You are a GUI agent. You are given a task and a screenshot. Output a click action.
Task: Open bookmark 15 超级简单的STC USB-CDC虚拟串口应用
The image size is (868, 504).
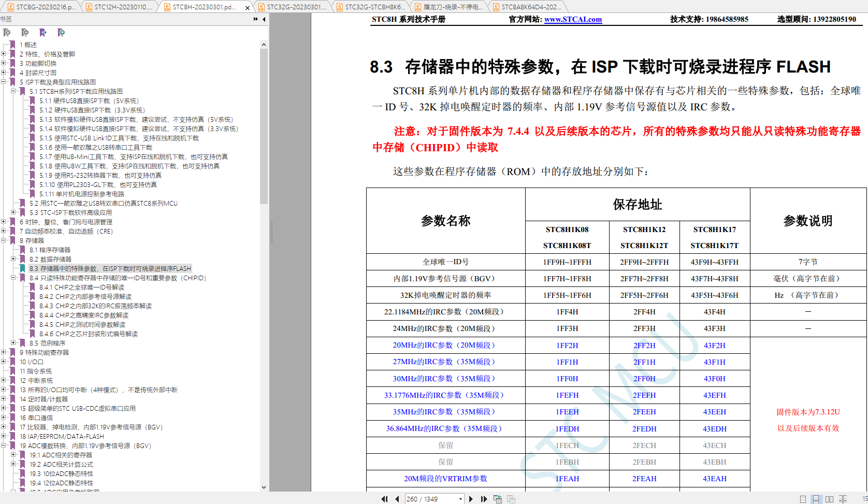(x=78, y=408)
